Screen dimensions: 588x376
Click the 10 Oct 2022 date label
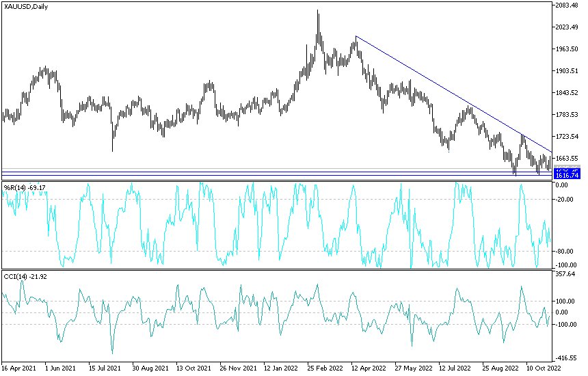pos(544,368)
